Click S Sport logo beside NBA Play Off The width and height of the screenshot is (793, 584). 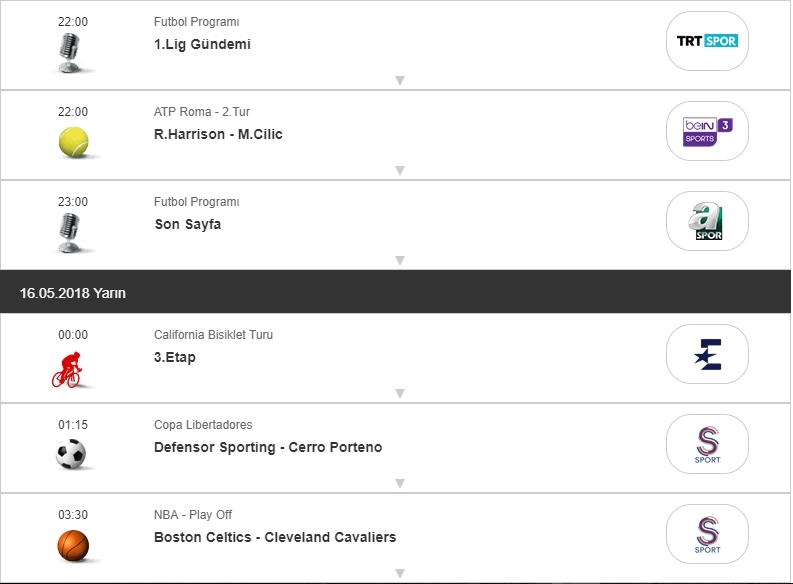point(707,534)
